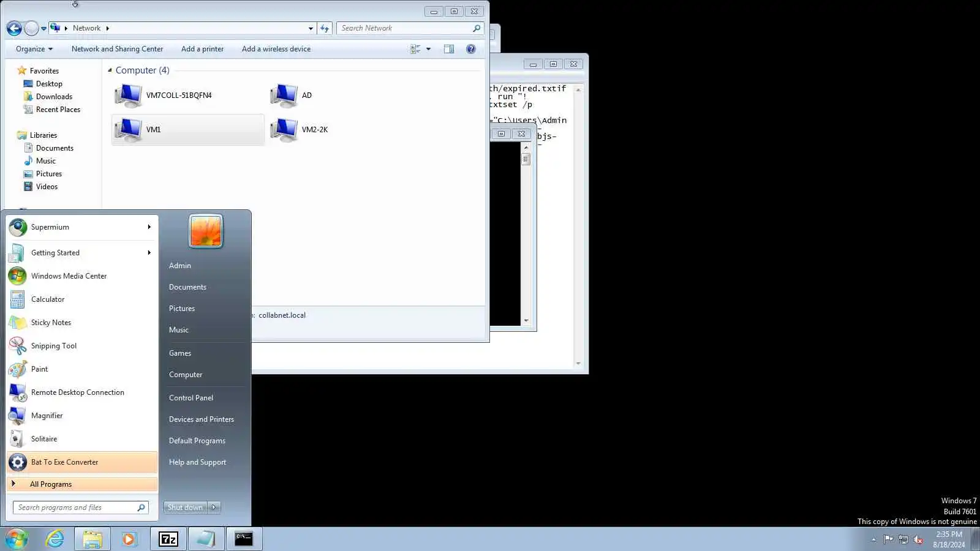Collapse the Computer (4) group
The width and height of the screenshot is (980, 551).
110,70
